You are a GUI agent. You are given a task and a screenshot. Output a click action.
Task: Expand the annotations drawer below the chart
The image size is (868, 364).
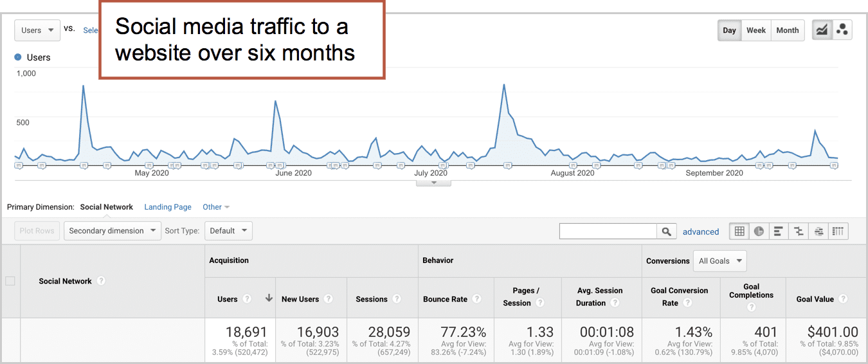(433, 183)
